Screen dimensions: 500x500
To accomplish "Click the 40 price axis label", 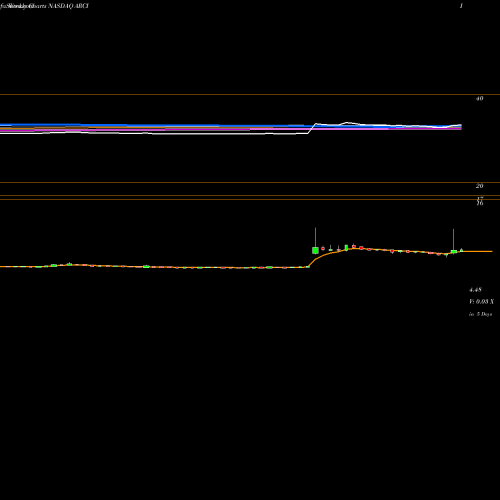I will [x=479, y=98].
